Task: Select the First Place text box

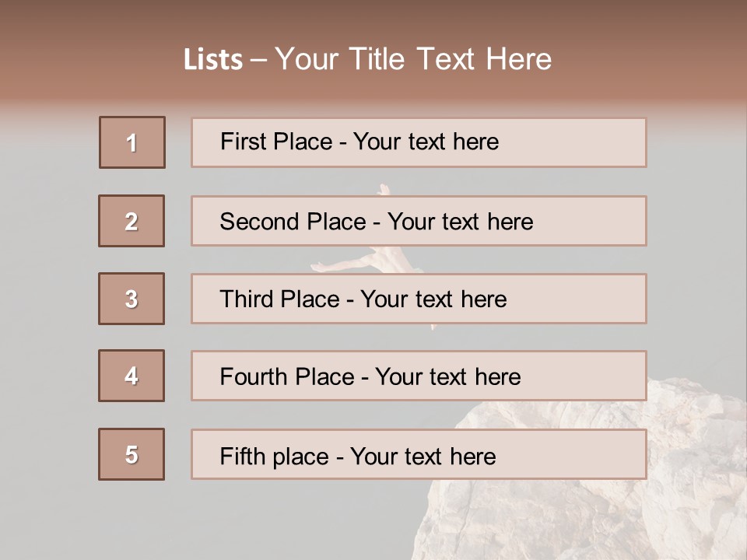Action: coord(419,142)
